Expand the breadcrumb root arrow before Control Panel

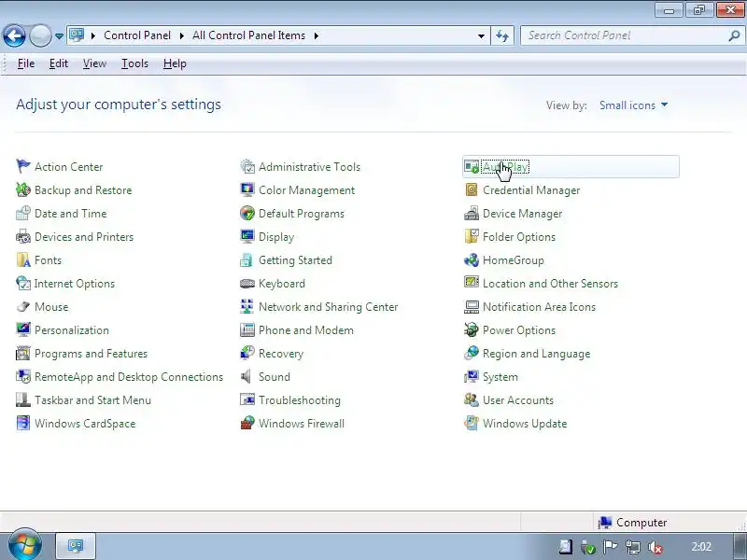coord(93,35)
